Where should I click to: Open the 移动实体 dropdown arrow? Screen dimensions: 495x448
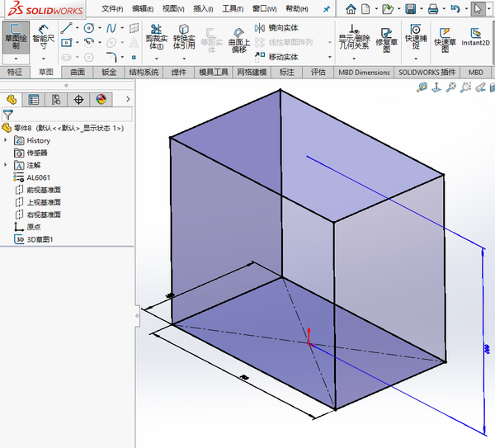330,57
